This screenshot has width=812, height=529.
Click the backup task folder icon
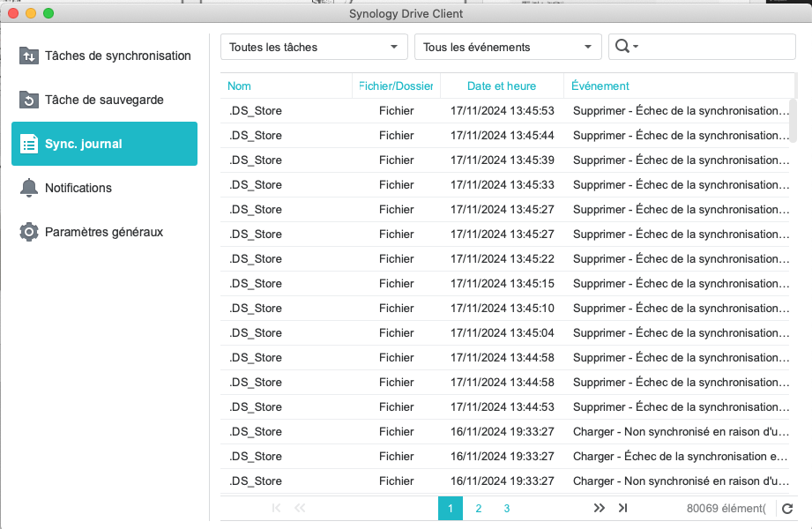[x=29, y=100]
